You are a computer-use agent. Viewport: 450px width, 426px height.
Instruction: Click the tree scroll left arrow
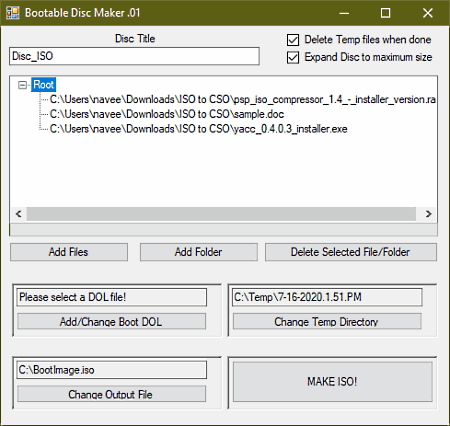pyautogui.click(x=19, y=214)
